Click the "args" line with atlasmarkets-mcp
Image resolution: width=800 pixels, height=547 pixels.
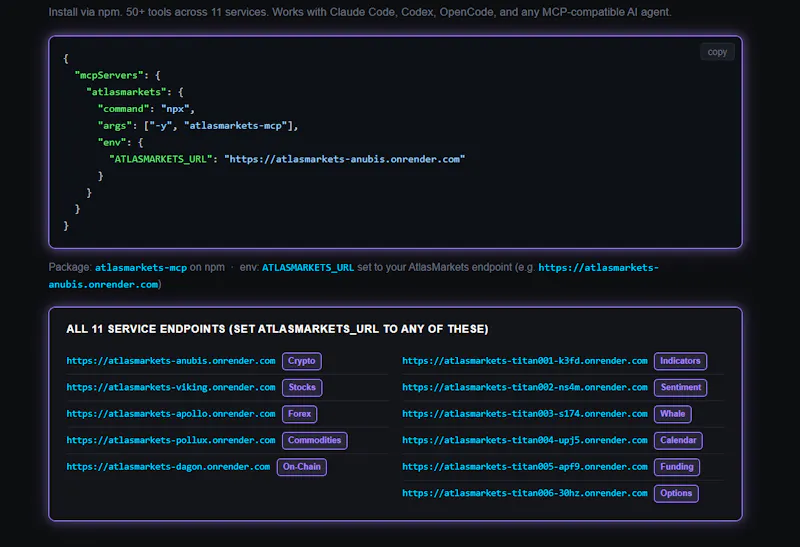(x=197, y=126)
